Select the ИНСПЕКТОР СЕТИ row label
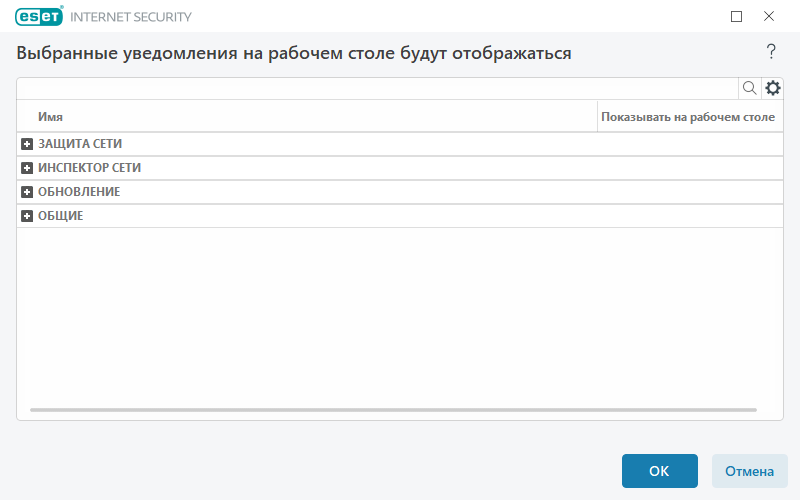Screen dimensions: 800x500 point(89,168)
